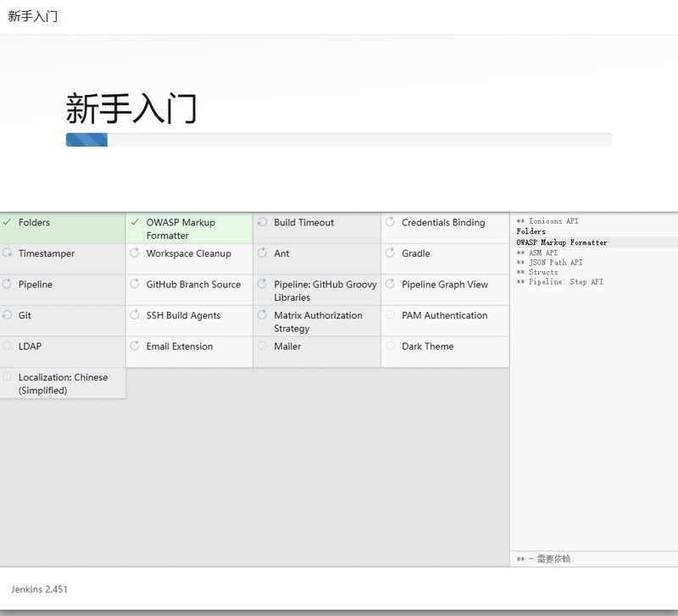Click the 新手入门 title in the header bar
678x616 pixels.
[x=33, y=16]
